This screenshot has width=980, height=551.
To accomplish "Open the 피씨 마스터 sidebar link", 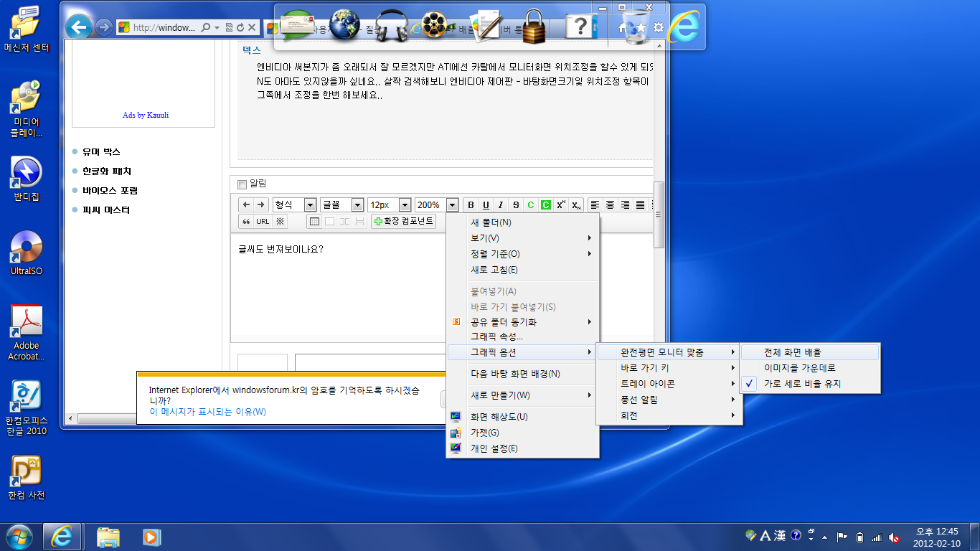I will point(106,210).
